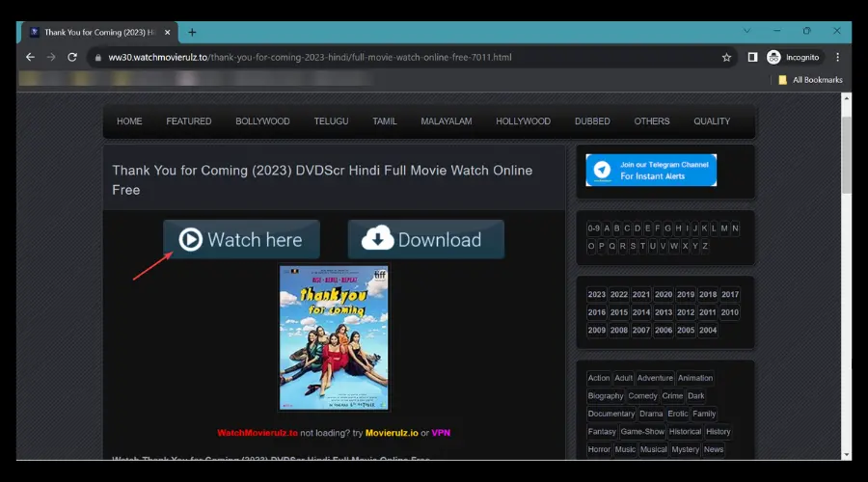Choose the Mystery genre tag
Image resolution: width=868 pixels, height=482 pixels.
(686, 449)
